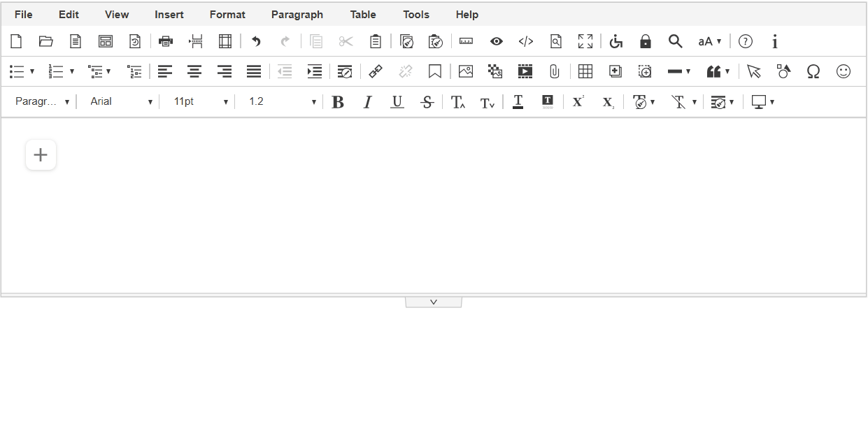This screenshot has width=868, height=427.
Task: Open the emoji smiley picker
Action: [844, 71]
